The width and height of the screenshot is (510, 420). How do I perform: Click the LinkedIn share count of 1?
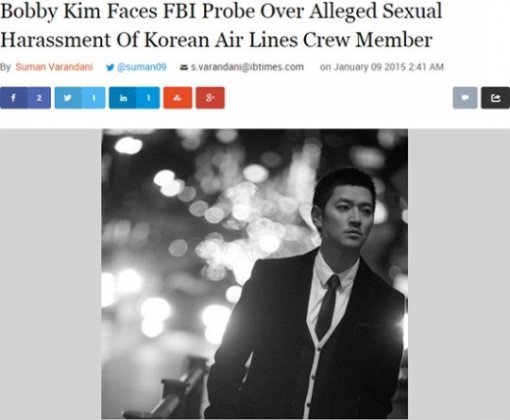click(x=148, y=98)
